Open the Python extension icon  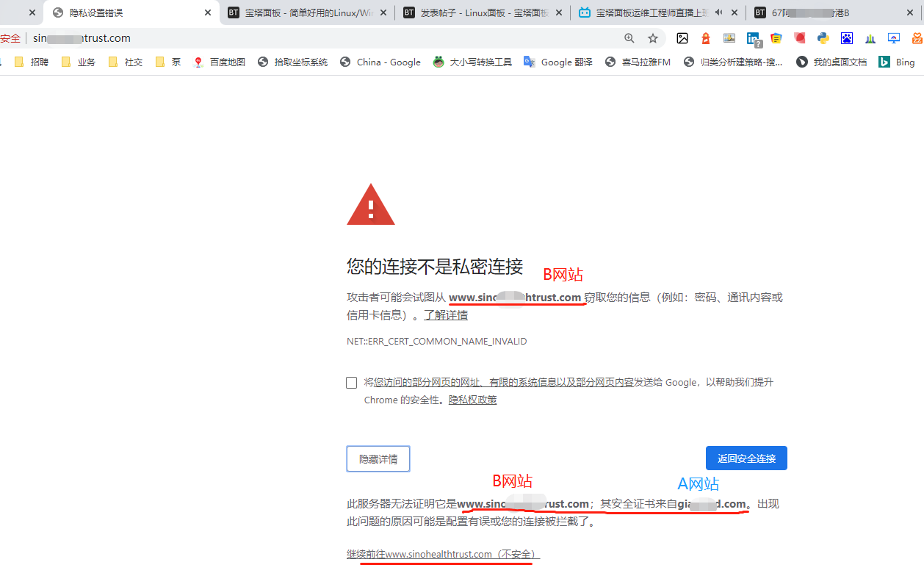(x=823, y=38)
